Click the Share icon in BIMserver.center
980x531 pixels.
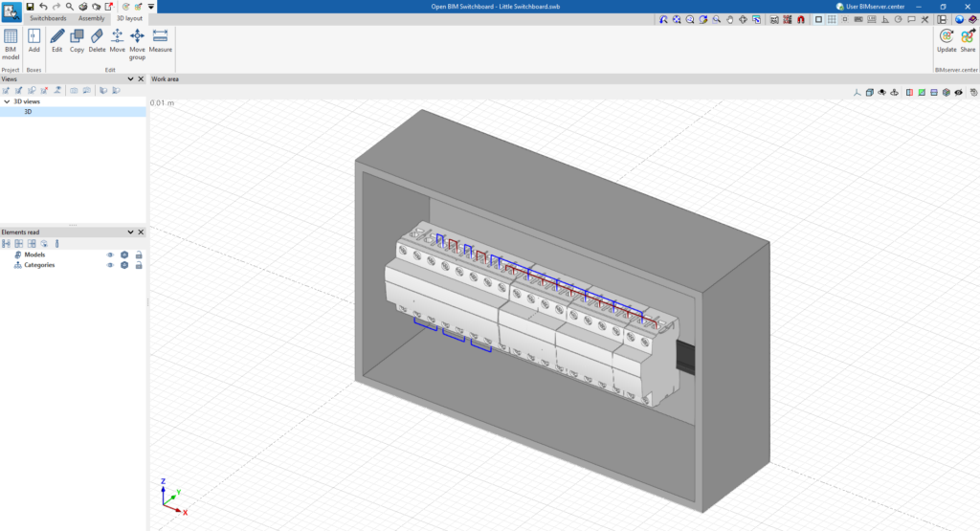click(968, 40)
